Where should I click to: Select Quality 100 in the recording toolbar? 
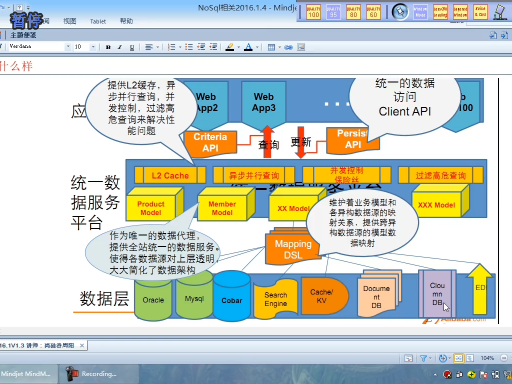(x=313, y=12)
